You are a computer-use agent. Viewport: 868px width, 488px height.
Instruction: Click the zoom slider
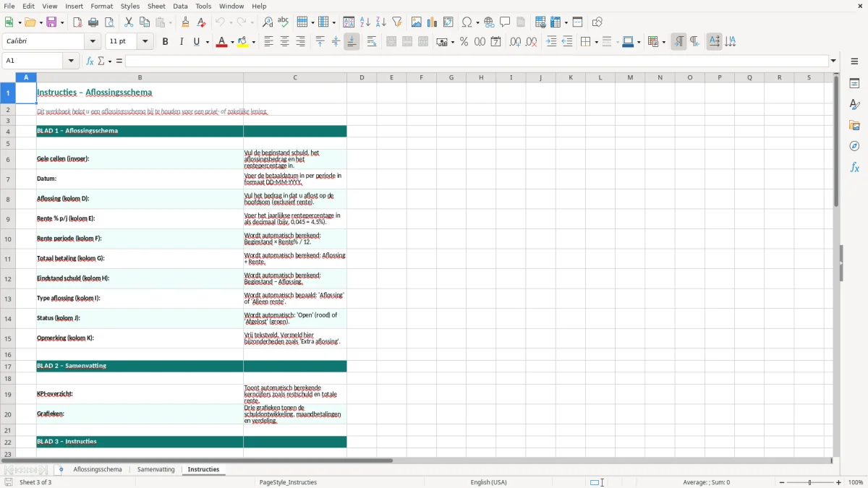pos(809,482)
